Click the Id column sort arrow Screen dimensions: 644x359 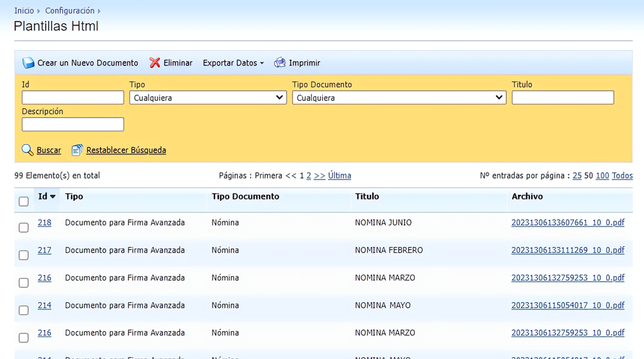point(53,197)
